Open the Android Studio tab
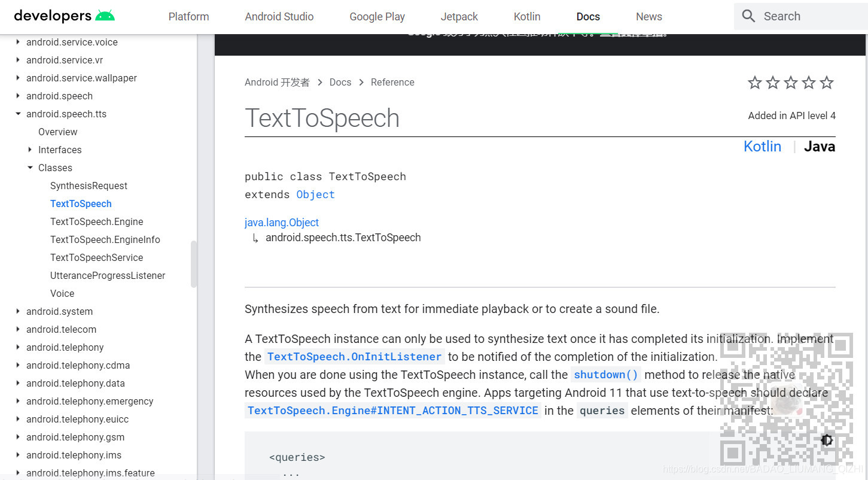The width and height of the screenshot is (868, 480). (279, 17)
